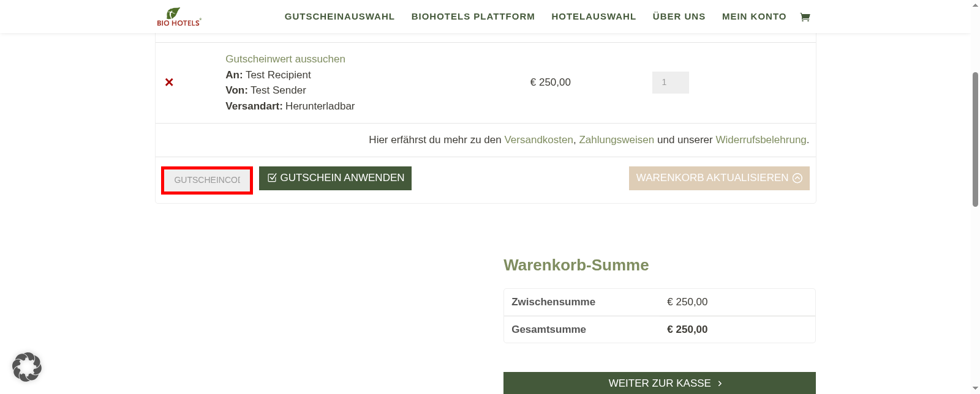Remove the voucher item with the red X
This screenshot has height=394, width=980.
pos(169,82)
